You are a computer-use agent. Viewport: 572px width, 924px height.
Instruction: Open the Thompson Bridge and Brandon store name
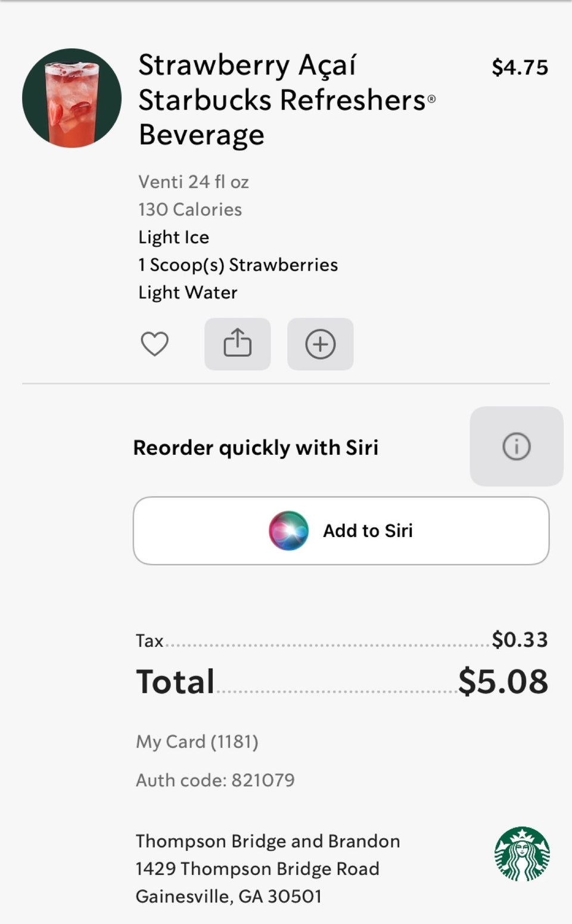[x=268, y=841]
